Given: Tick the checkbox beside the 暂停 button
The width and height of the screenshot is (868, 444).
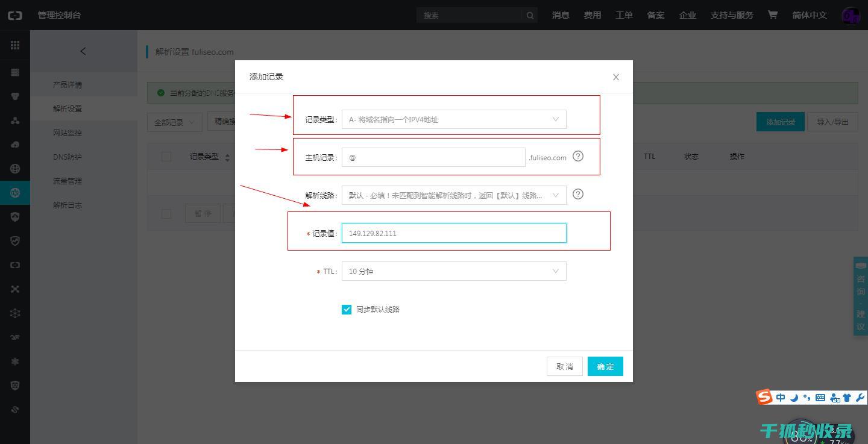Looking at the screenshot, I should 166,213.
